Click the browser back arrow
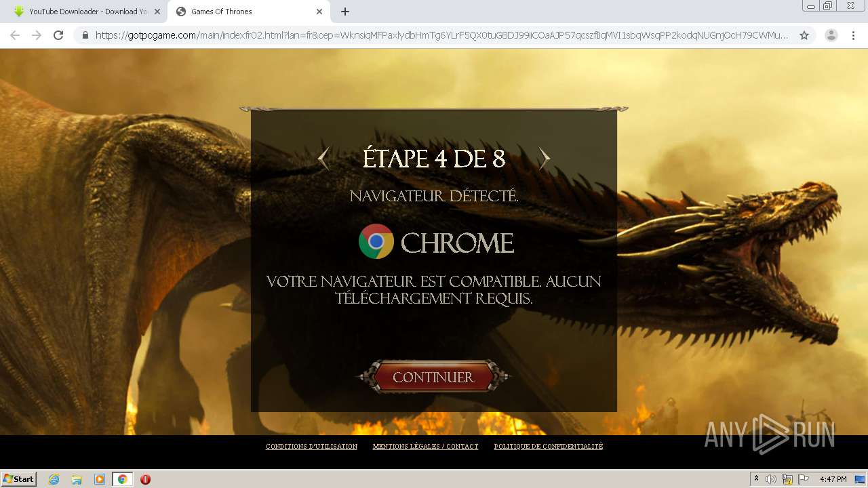The width and height of the screenshot is (868, 488). pyautogui.click(x=15, y=35)
